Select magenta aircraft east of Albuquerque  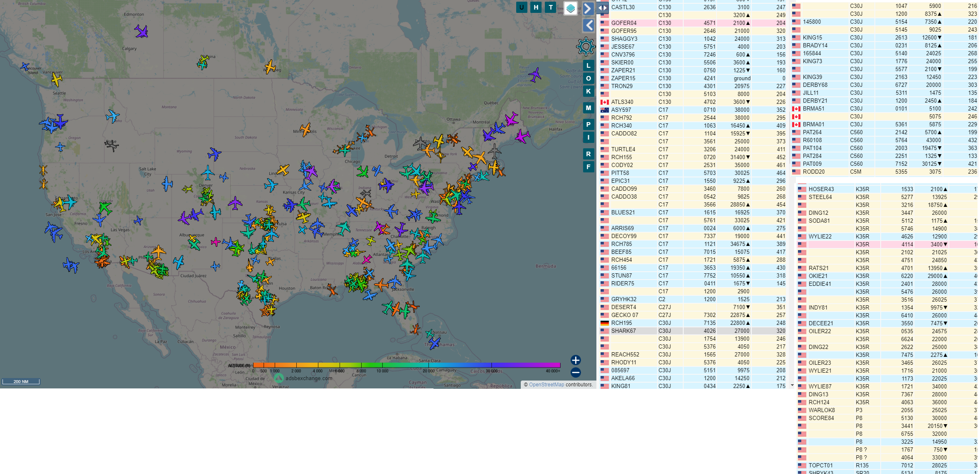click(215, 242)
